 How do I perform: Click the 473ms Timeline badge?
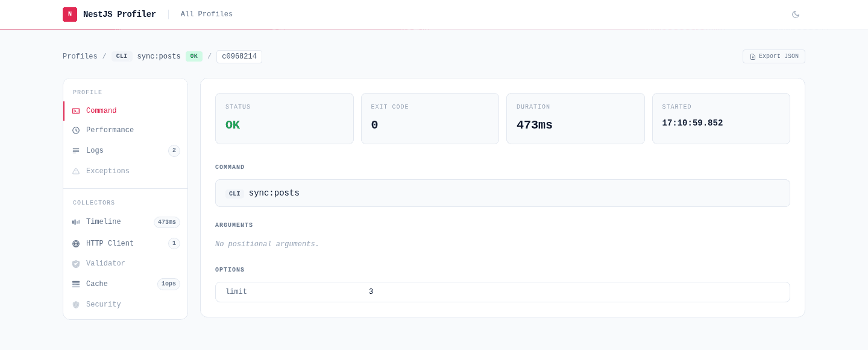[167, 222]
